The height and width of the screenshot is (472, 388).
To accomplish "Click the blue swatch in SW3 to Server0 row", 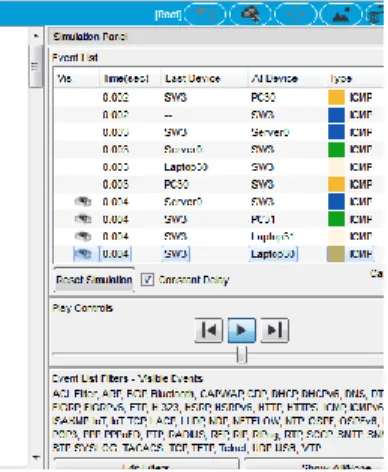I will (336, 132).
